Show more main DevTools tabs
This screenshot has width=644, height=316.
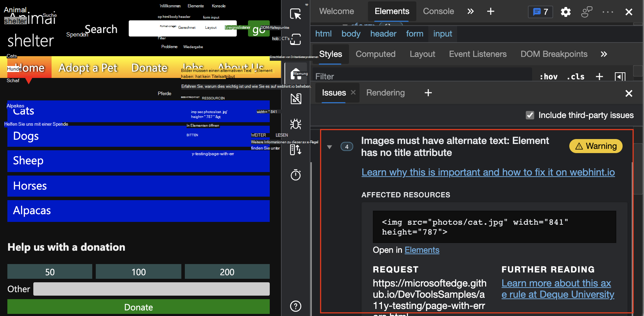471,11
